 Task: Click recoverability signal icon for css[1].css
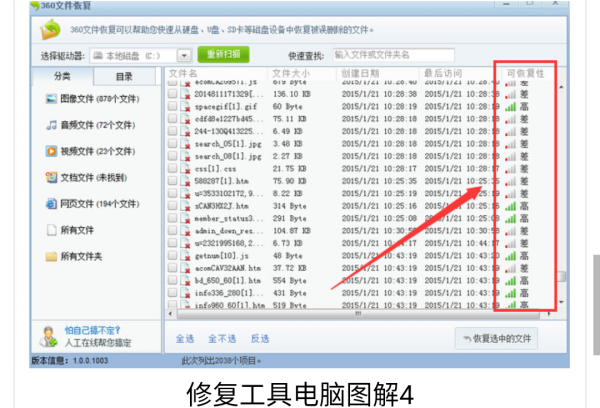pos(510,169)
